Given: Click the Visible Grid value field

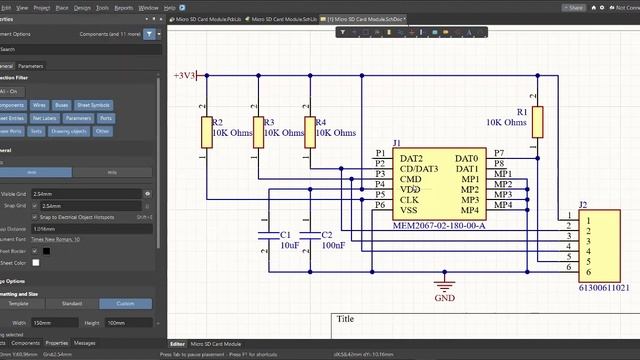Looking at the screenshot, I should [86, 194].
